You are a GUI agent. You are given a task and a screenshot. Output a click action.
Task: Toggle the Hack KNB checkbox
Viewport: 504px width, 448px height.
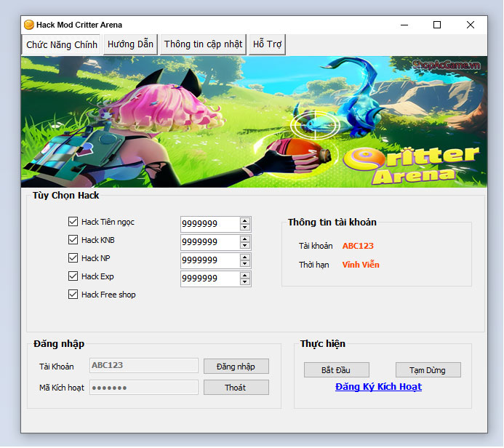73,240
